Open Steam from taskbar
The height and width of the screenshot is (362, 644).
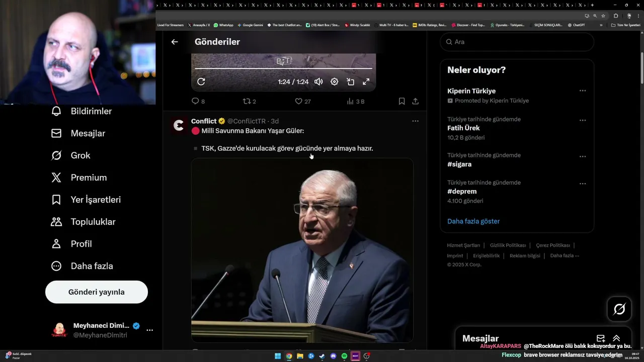pos(322,356)
